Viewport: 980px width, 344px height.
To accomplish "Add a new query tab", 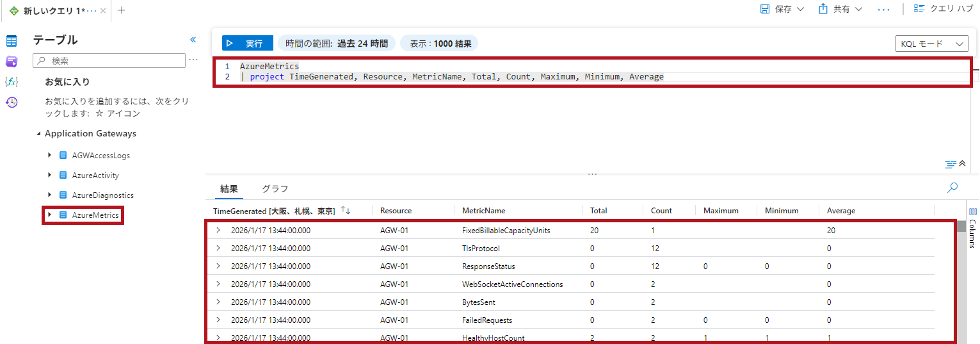I will coord(122,10).
